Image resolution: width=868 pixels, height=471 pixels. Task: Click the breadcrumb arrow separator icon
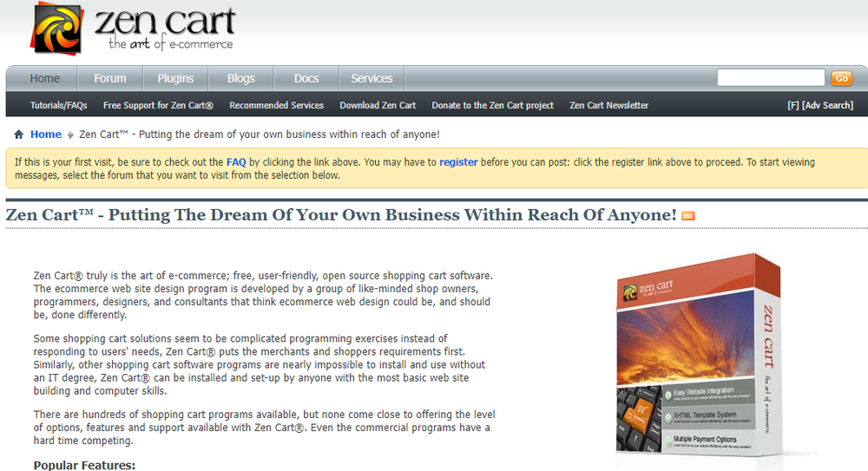pyautogui.click(x=70, y=135)
